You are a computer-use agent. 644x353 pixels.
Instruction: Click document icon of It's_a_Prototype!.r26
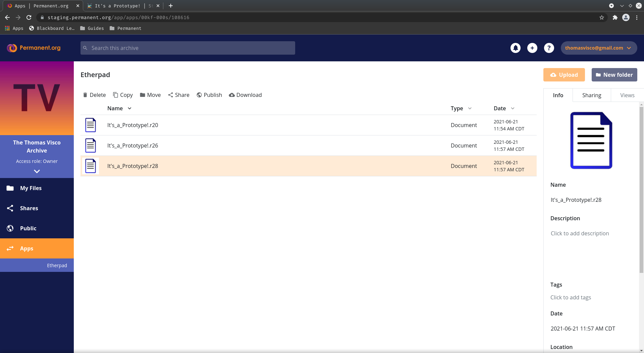[x=91, y=145]
